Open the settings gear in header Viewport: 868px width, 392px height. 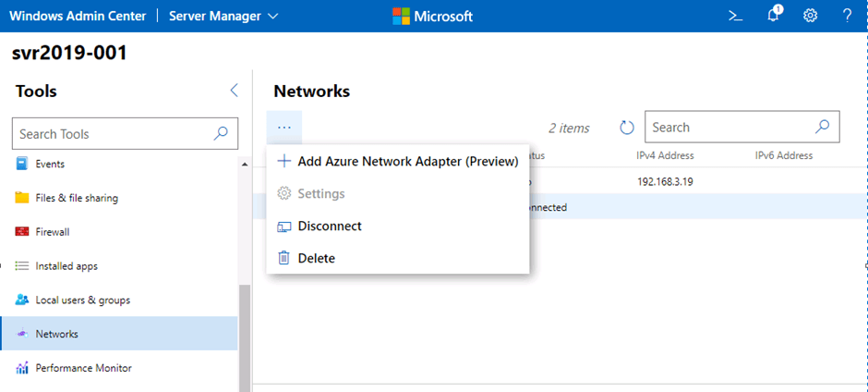[x=810, y=16]
